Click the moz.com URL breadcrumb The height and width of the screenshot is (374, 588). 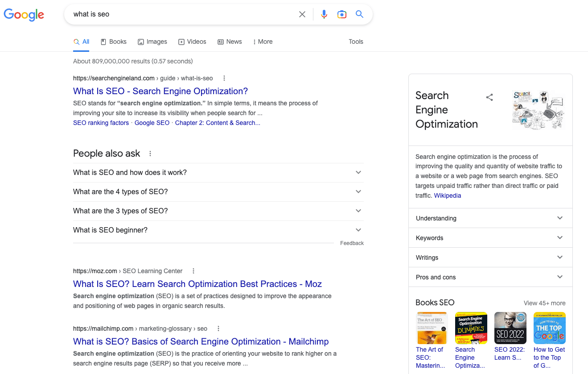click(128, 271)
